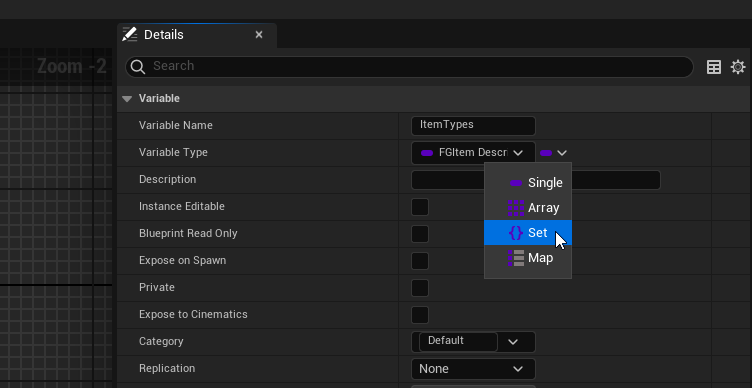Click the Description label
Image resolution: width=752 pixels, height=388 pixels.
(x=167, y=179)
